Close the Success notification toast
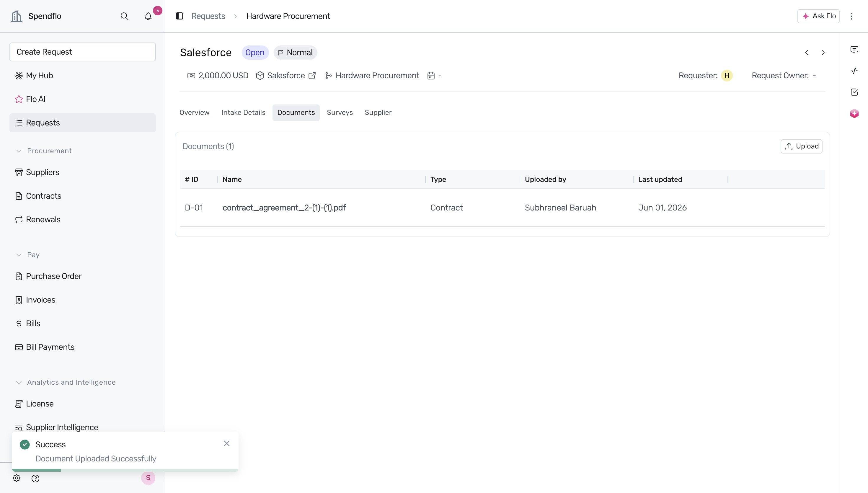 point(227,444)
